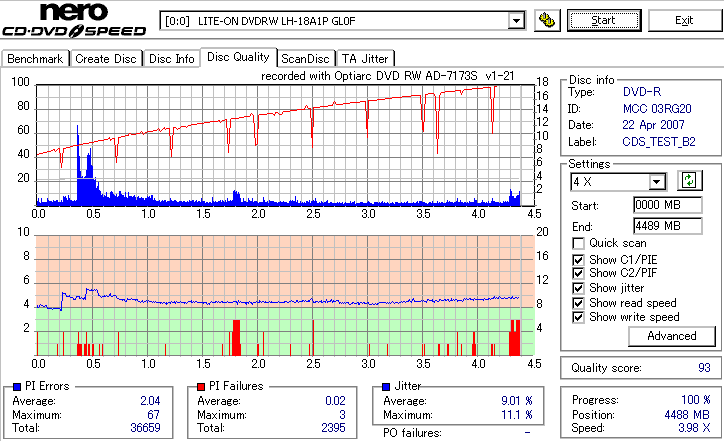724x441 pixels.
Task: Toggle Show write speed checkbox
Action: 578,317
